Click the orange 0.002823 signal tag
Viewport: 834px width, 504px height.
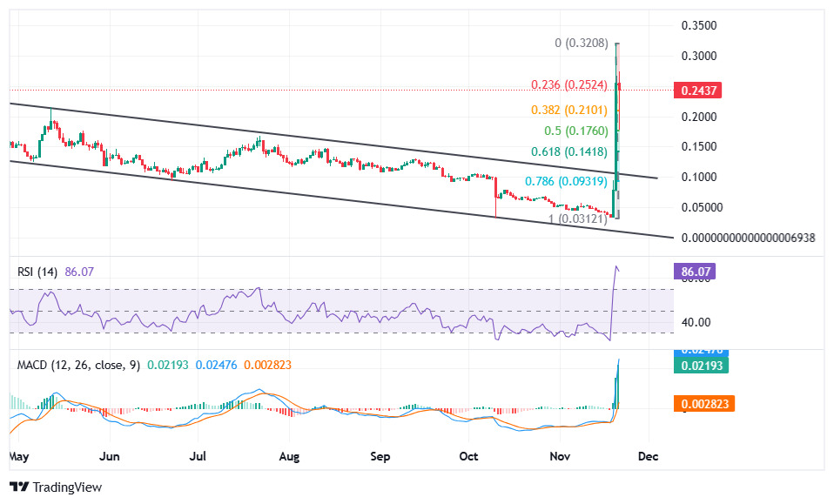click(x=703, y=402)
